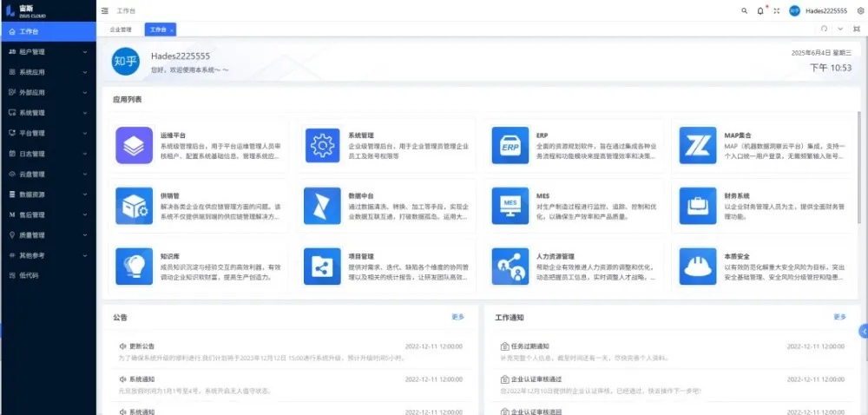This screenshot has height=415, width=868.
Task: Open the 运维平台 app icon
Action: coord(134,146)
